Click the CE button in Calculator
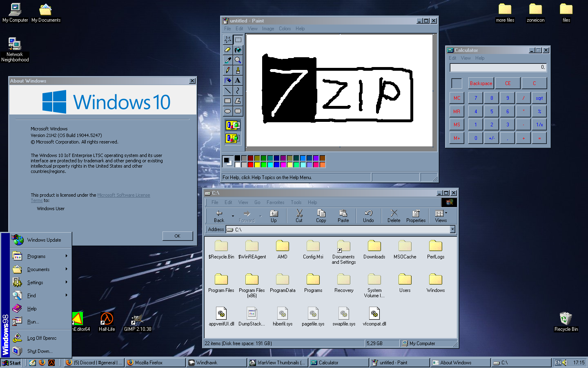Screen dimensions: 588x368 tap(508, 83)
